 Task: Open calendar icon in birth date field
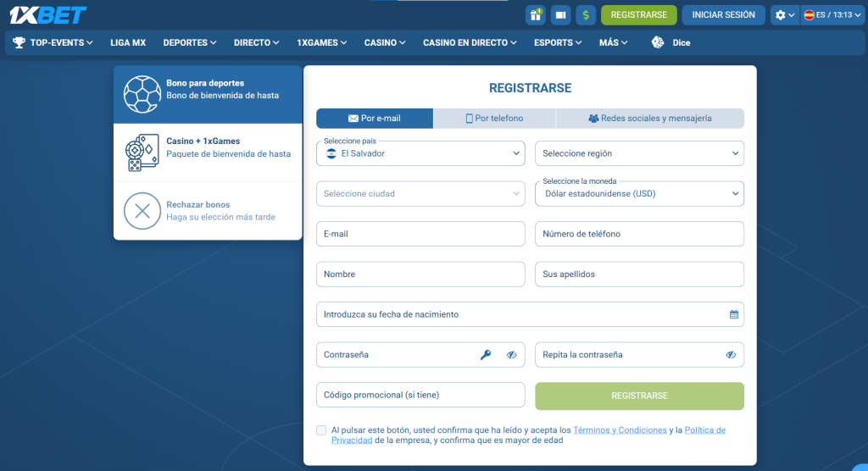click(x=733, y=314)
